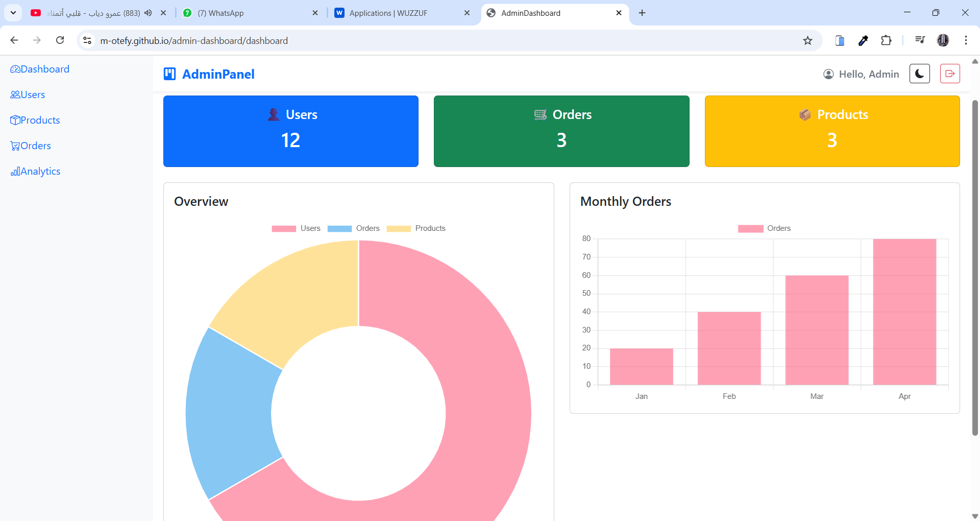Viewport: 980px width, 521px height.
Task: Open the Users section via its sidebar icon
Action: pyautogui.click(x=16, y=94)
